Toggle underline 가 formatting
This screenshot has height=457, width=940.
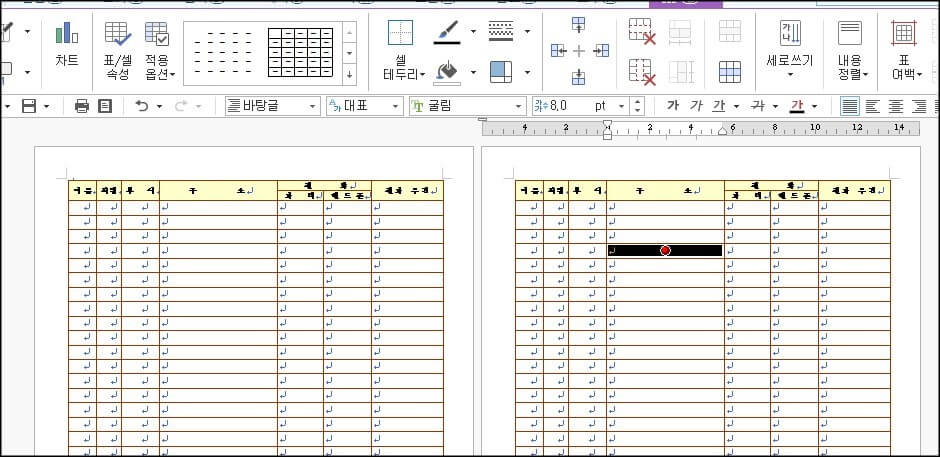(x=719, y=106)
